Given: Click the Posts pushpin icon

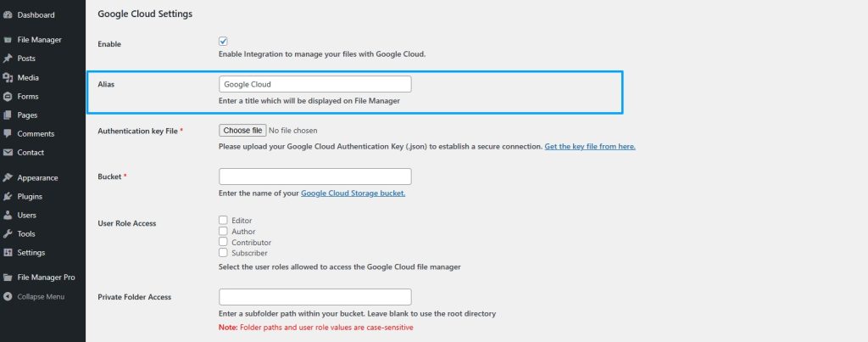Looking at the screenshot, I should [x=8, y=59].
